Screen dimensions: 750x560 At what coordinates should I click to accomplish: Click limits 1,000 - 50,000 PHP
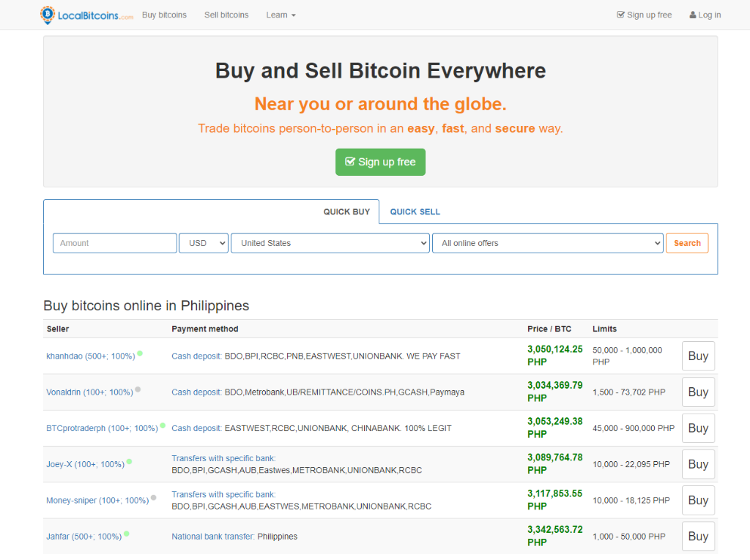629,537
